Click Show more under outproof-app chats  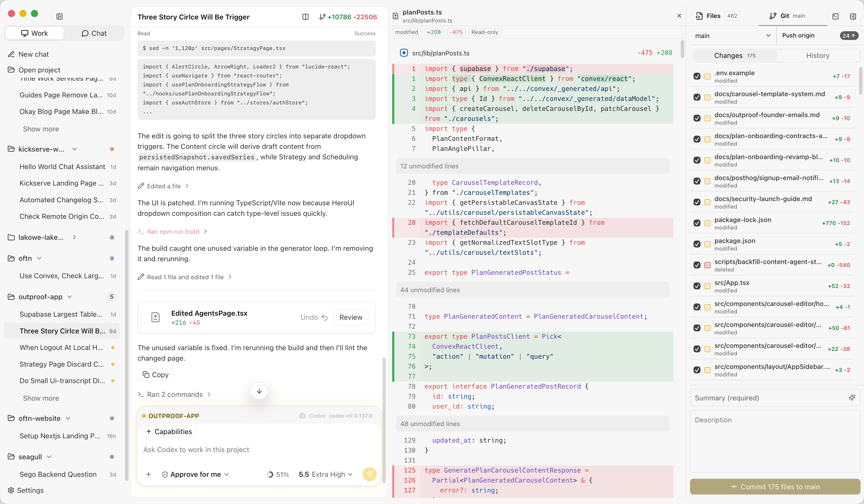point(41,398)
